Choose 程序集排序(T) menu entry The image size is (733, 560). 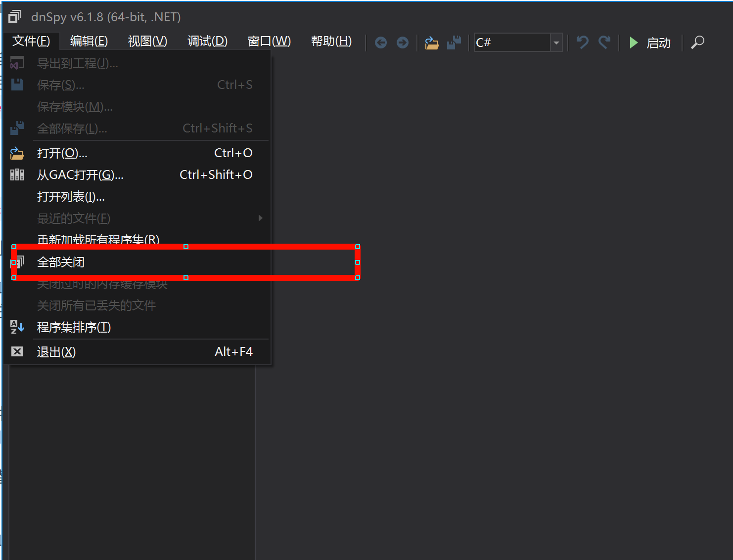point(74,327)
